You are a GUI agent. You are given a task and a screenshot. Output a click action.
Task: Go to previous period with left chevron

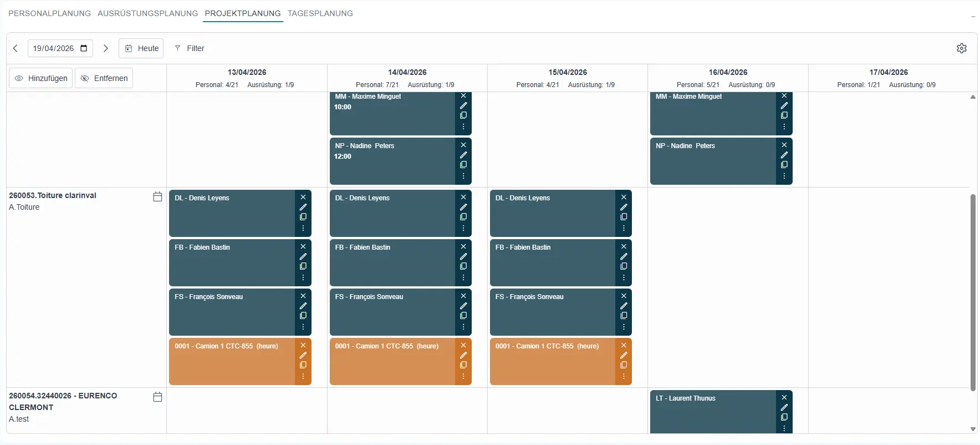[15, 48]
